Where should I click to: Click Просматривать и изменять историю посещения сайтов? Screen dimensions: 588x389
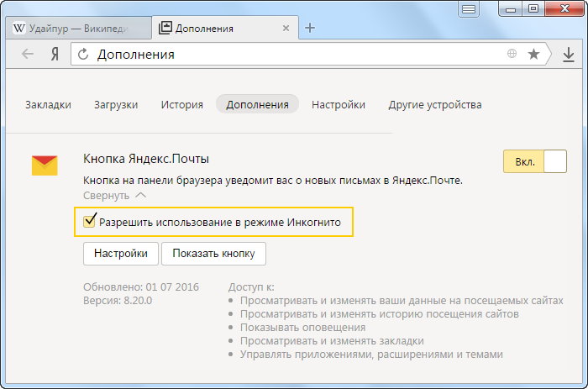click(x=380, y=314)
